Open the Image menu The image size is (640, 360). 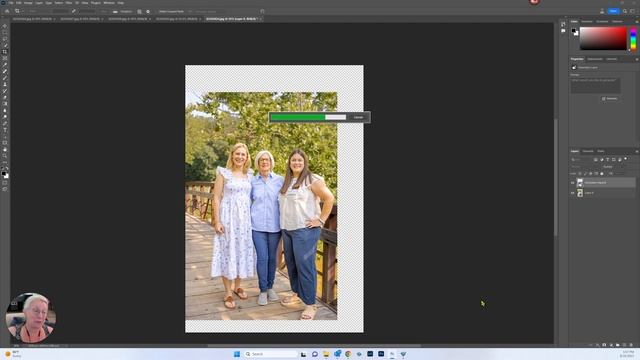pyautogui.click(x=28, y=3)
